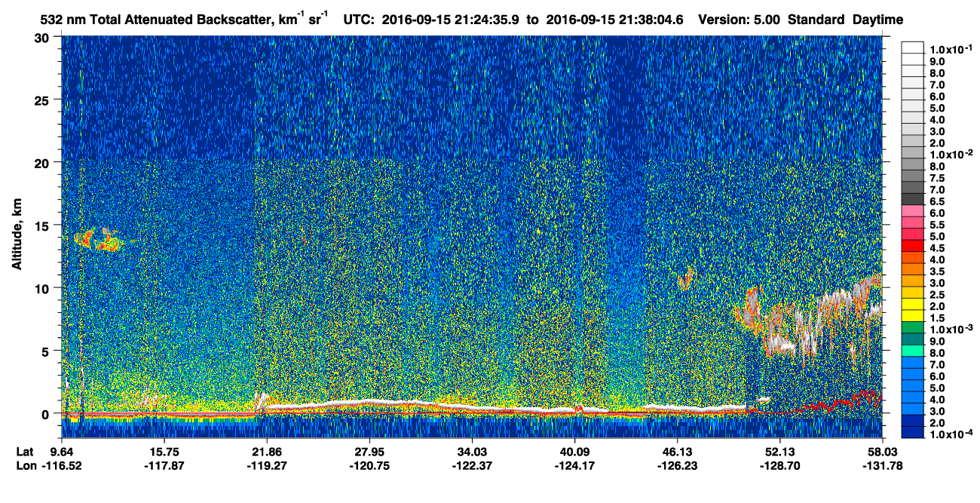Click the 'Standard Daytime' label
This screenshot has width=980, height=503.
click(845, 20)
